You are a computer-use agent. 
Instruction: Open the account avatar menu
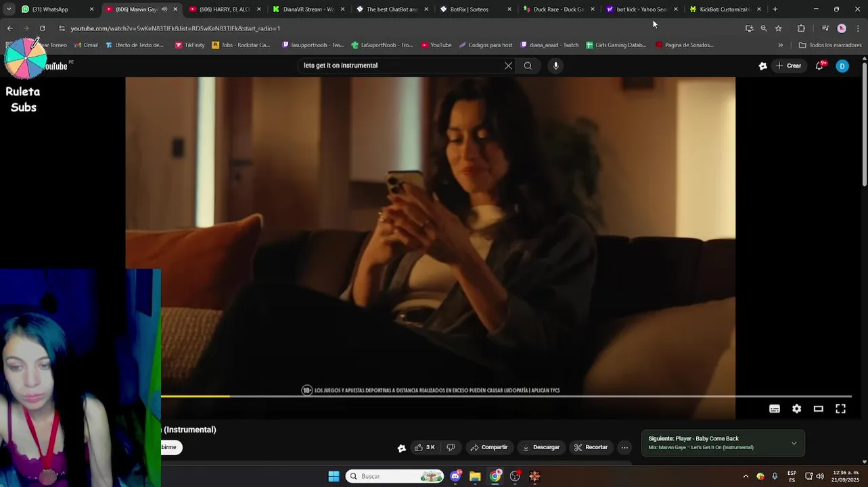click(x=842, y=66)
